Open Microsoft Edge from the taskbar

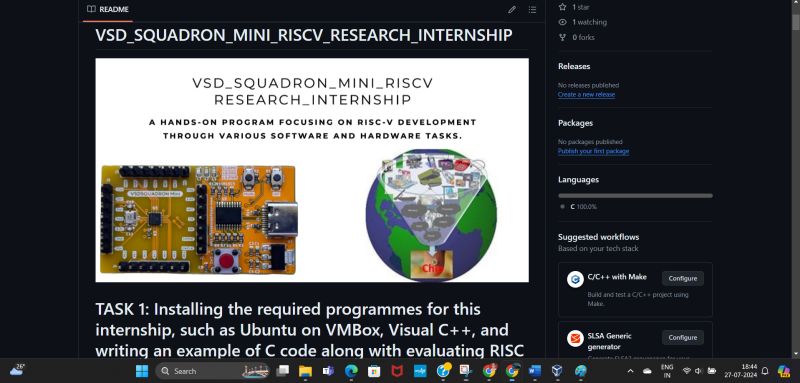click(351, 371)
